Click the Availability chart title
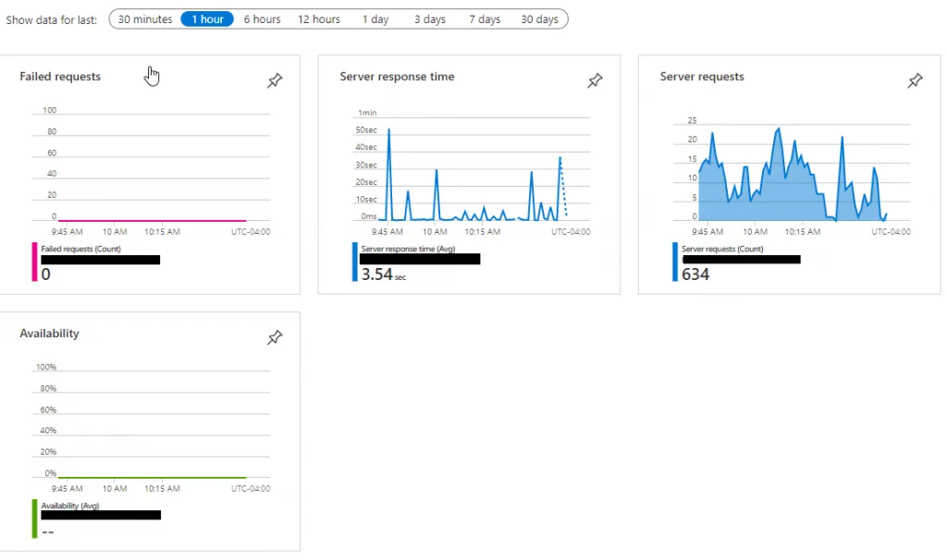 coord(49,334)
